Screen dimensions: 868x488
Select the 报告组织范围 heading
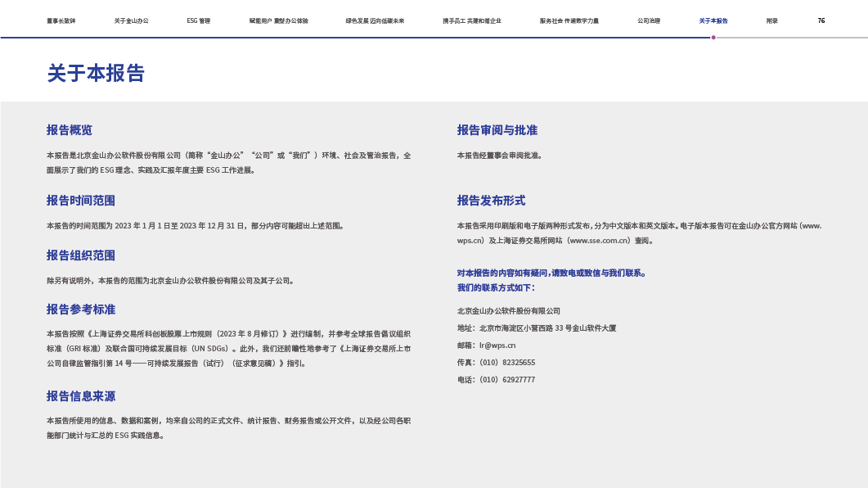(x=81, y=255)
